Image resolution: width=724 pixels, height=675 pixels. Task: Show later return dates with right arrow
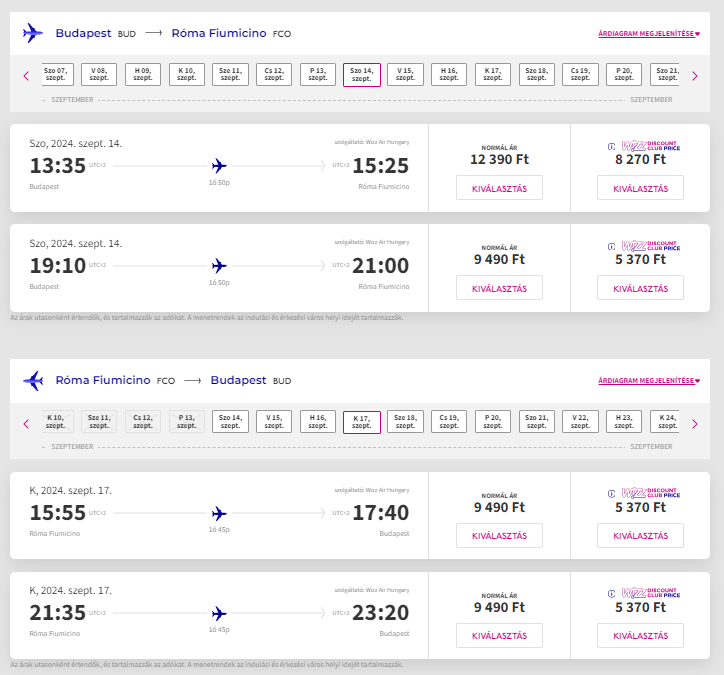coord(694,423)
